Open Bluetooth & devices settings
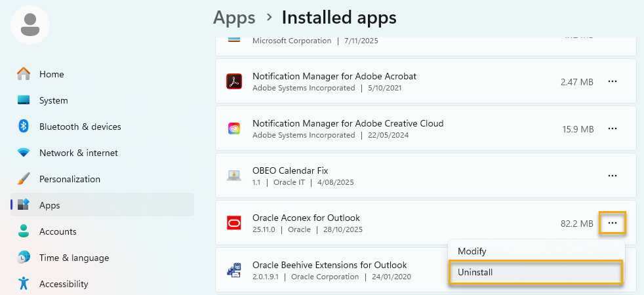 [79, 127]
